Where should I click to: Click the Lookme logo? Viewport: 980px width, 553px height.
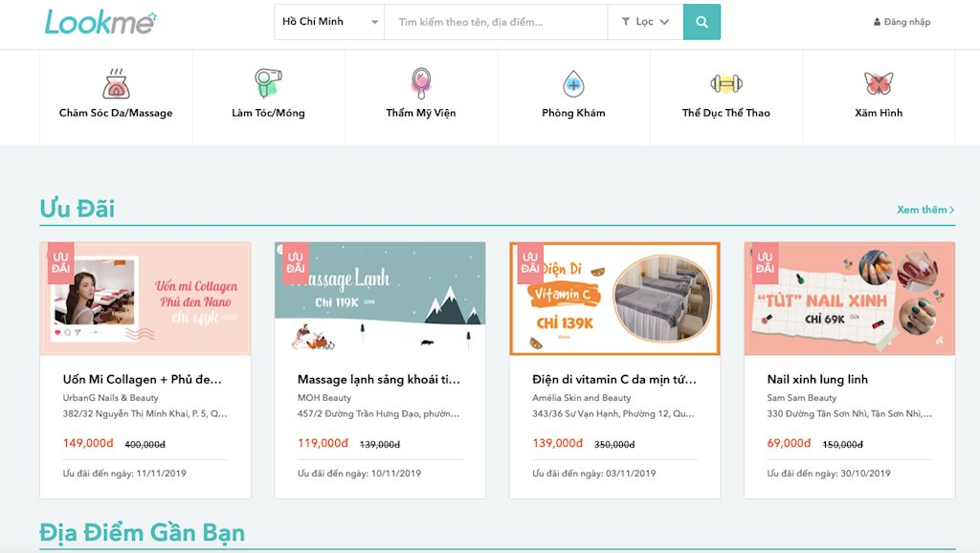(x=100, y=22)
